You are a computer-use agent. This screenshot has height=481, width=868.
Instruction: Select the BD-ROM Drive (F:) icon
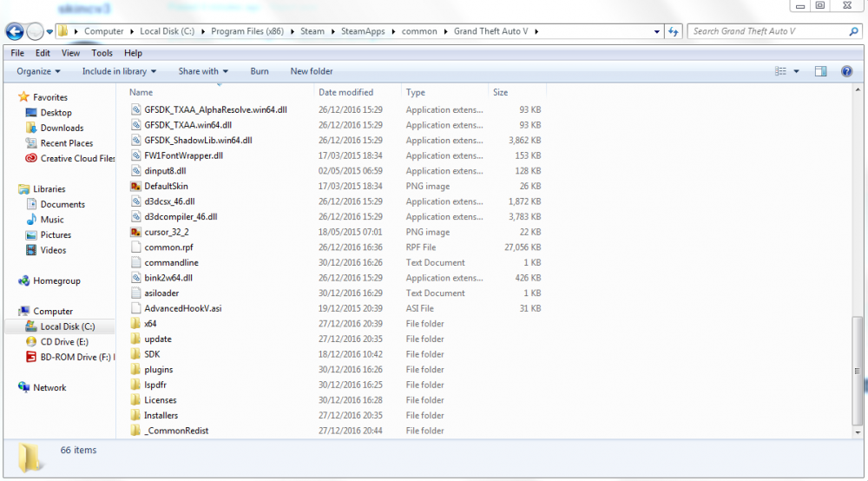coord(31,357)
